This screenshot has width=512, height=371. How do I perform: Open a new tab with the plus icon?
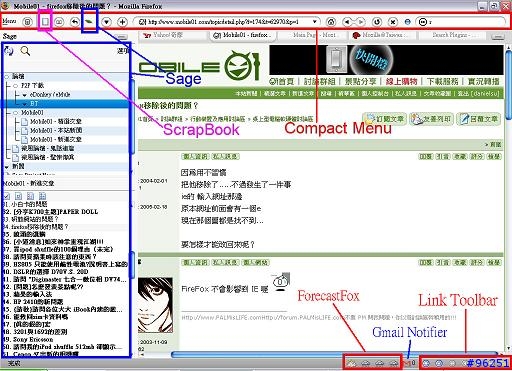[123, 22]
